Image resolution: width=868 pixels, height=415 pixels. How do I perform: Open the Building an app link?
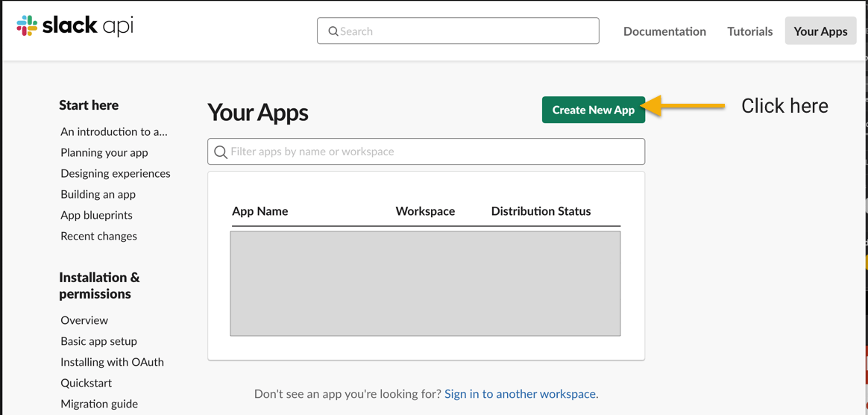[x=98, y=195]
